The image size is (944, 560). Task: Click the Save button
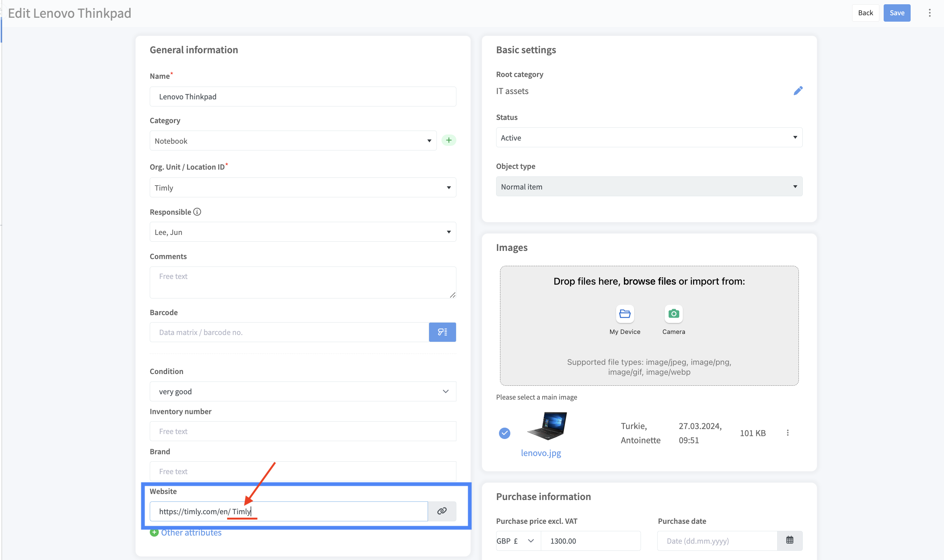(896, 13)
